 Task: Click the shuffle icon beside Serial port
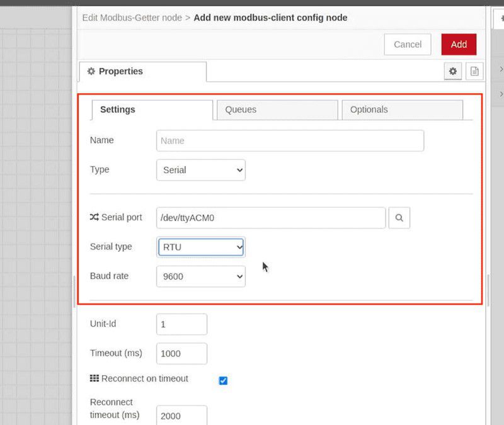[94, 217]
